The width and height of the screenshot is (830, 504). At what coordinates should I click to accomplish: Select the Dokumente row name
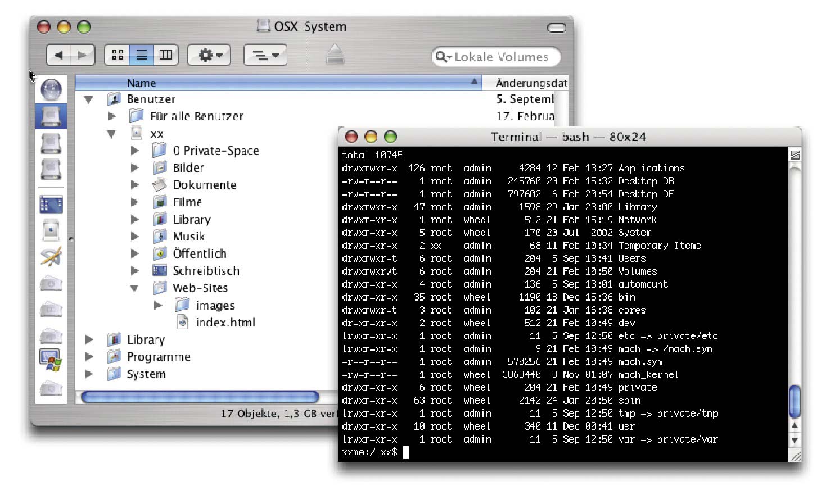click(x=204, y=185)
